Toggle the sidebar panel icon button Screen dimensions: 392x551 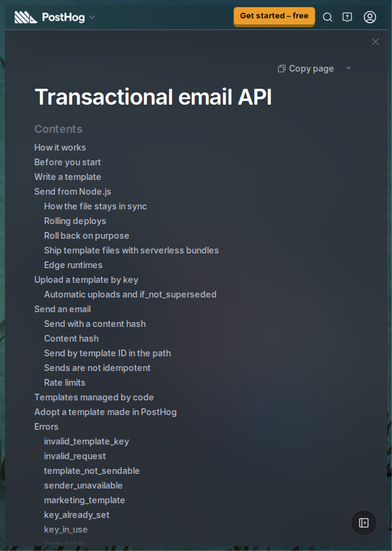(364, 523)
